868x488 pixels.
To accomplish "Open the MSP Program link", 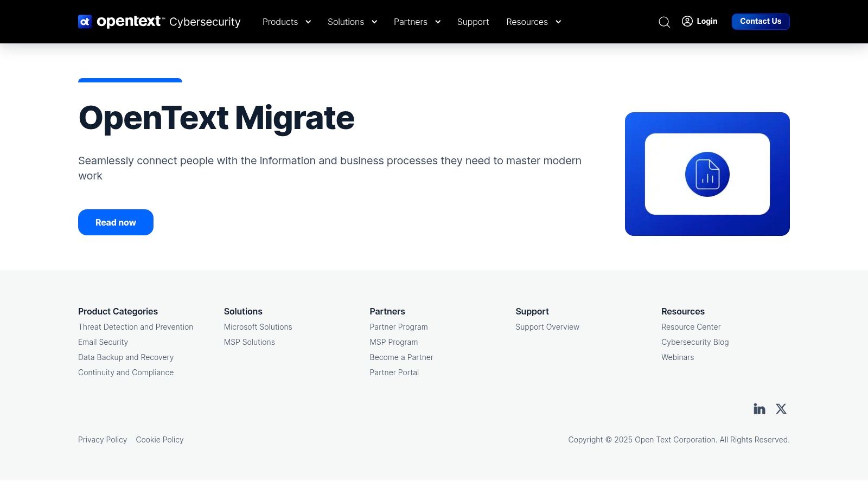I will point(394,342).
